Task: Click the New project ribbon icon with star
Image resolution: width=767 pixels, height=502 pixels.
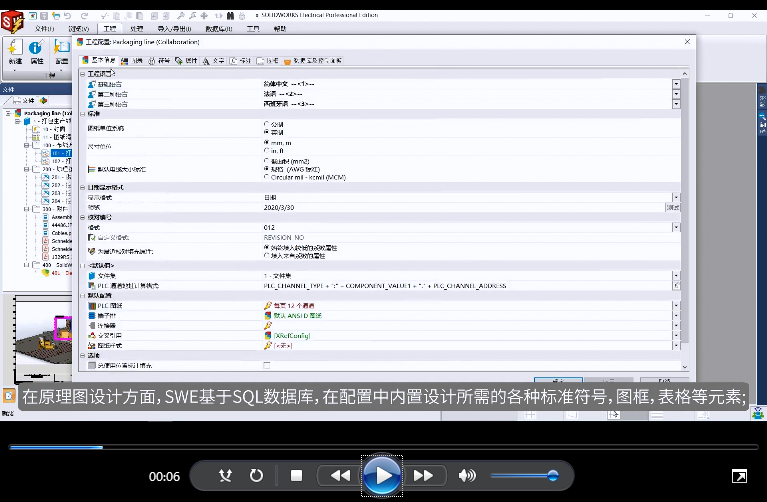Action: click(15, 47)
